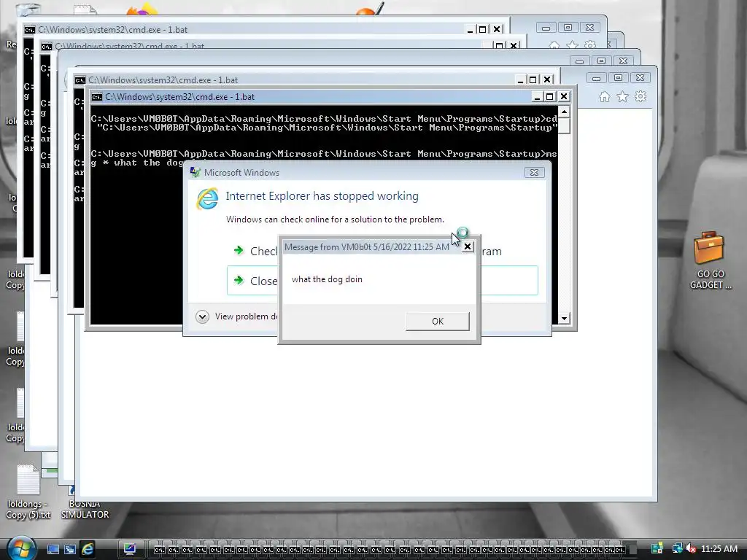Click down arrow of front cmd scrollbar

[x=564, y=318]
